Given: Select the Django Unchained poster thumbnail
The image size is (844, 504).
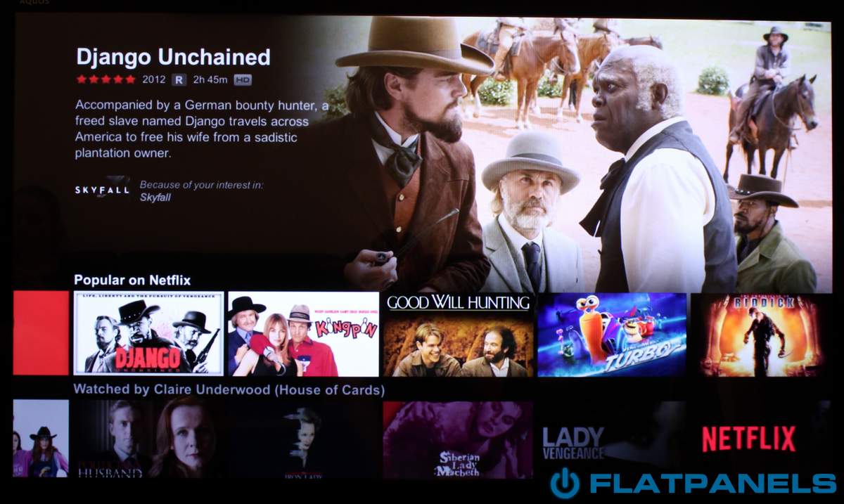Looking at the screenshot, I should coord(148,334).
